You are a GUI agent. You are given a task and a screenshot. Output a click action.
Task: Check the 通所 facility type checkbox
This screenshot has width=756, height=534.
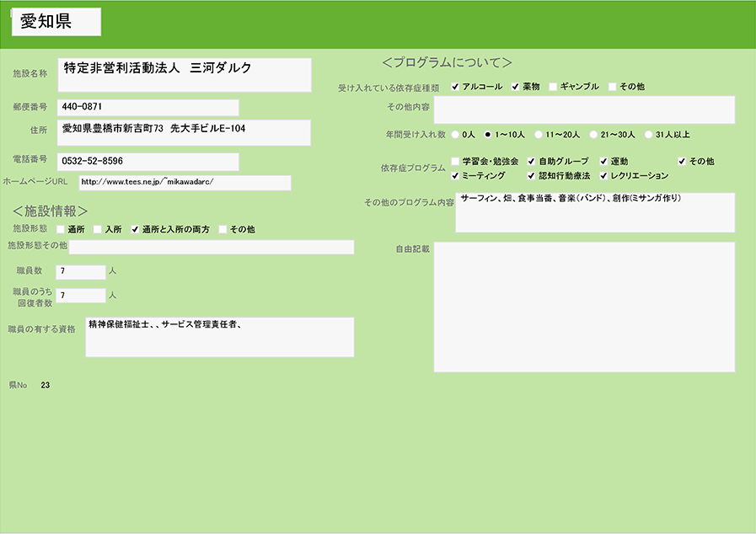click(x=61, y=229)
